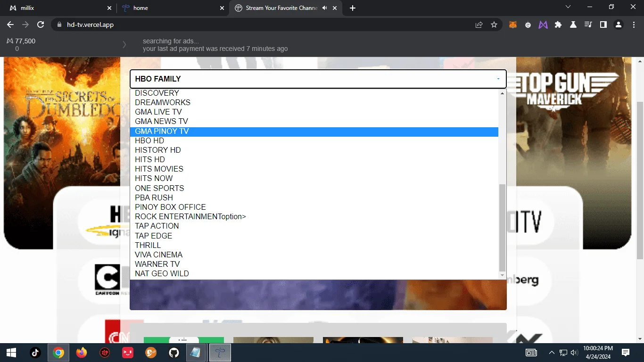Choose GMA NEWS TV option
This screenshot has width=644, height=362.
click(x=314, y=121)
